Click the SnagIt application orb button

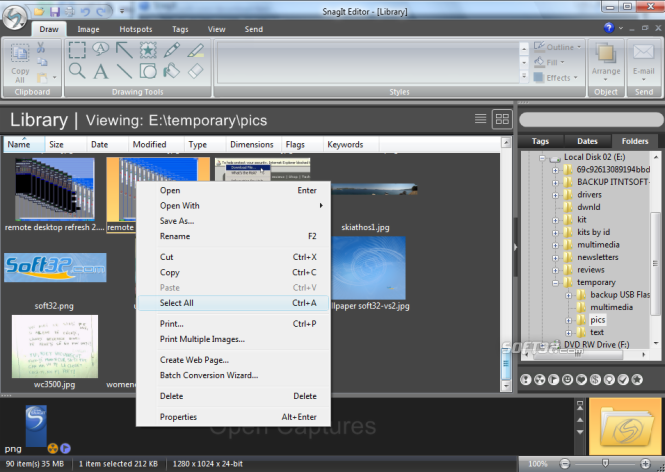(15, 18)
